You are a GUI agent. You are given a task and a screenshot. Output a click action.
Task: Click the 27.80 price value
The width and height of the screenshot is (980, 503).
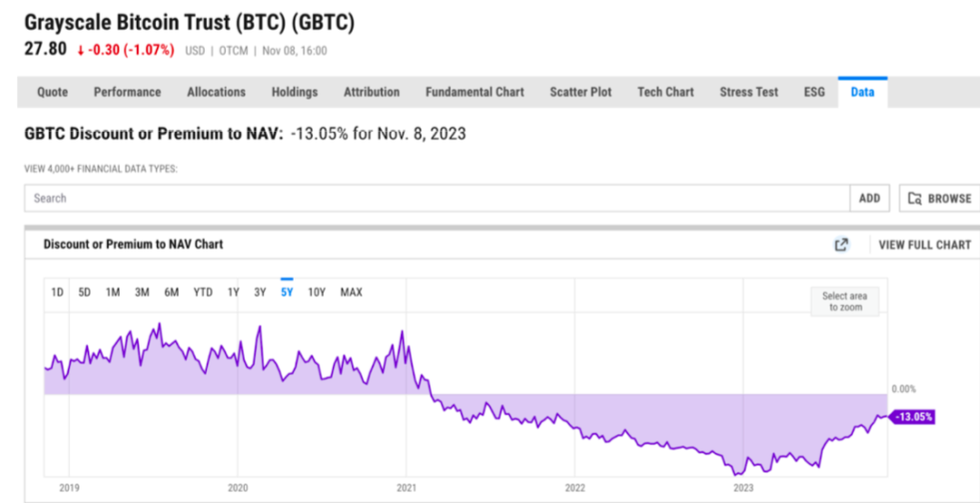click(x=45, y=50)
